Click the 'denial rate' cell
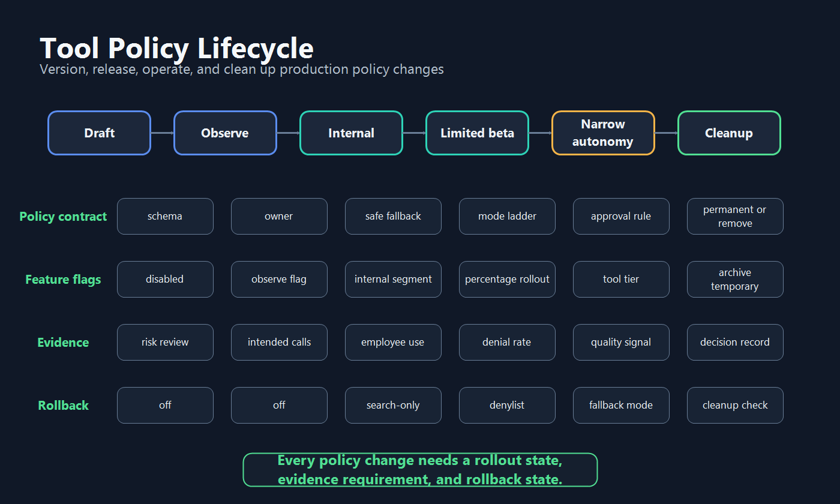 coord(507,343)
